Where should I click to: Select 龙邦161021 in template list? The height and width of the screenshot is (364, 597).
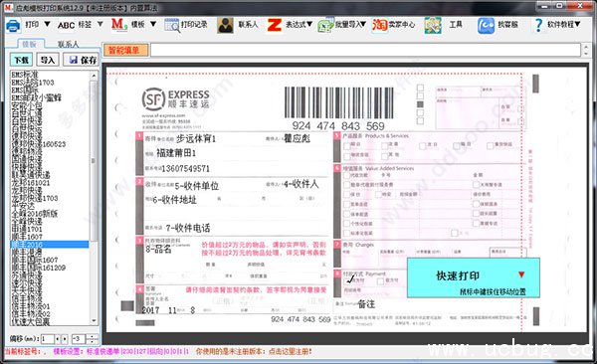(31, 183)
